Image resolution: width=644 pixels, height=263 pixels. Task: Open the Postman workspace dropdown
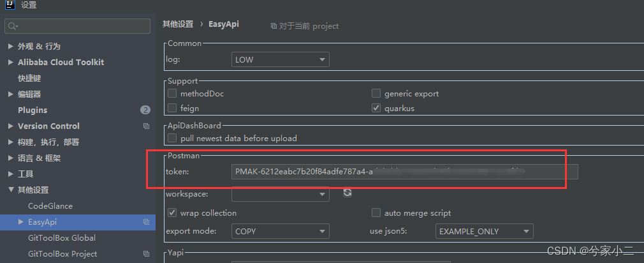281,194
